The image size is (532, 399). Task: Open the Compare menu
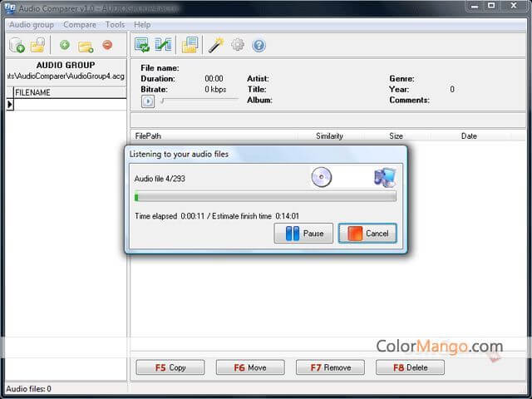(80, 25)
